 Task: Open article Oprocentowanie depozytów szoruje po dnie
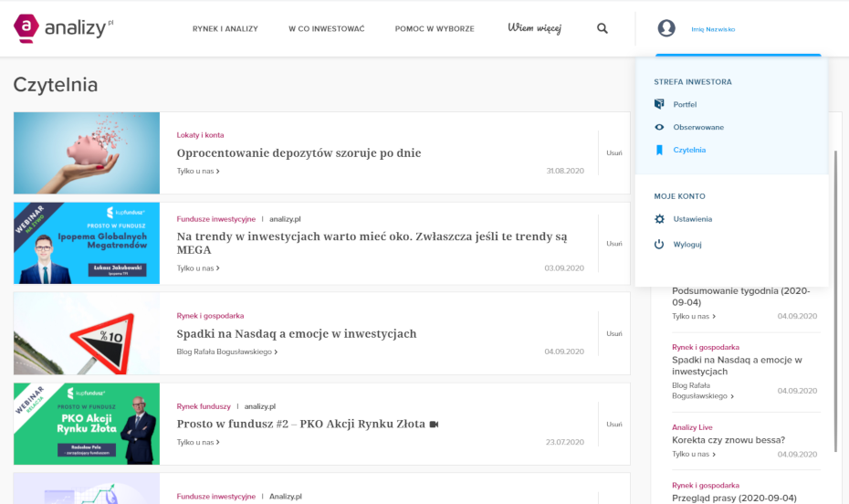point(299,153)
